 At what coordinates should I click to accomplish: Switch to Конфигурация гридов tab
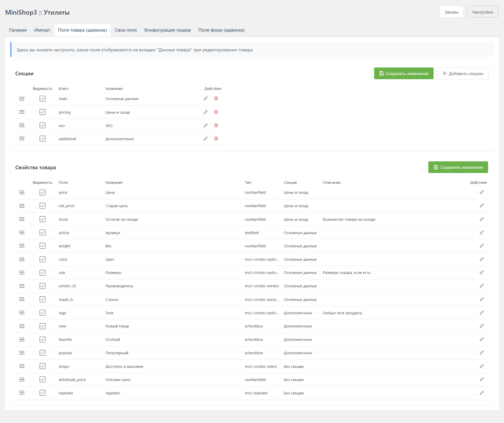(x=167, y=30)
